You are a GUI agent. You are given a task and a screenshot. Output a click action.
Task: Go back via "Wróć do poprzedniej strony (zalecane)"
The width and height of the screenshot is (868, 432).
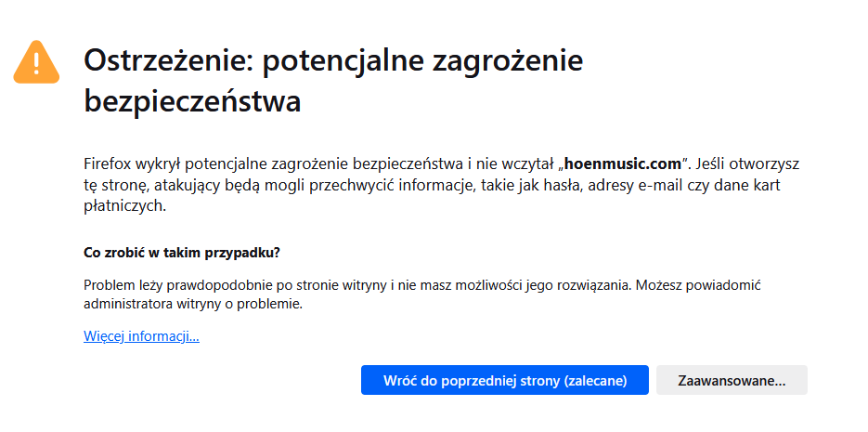[505, 381]
